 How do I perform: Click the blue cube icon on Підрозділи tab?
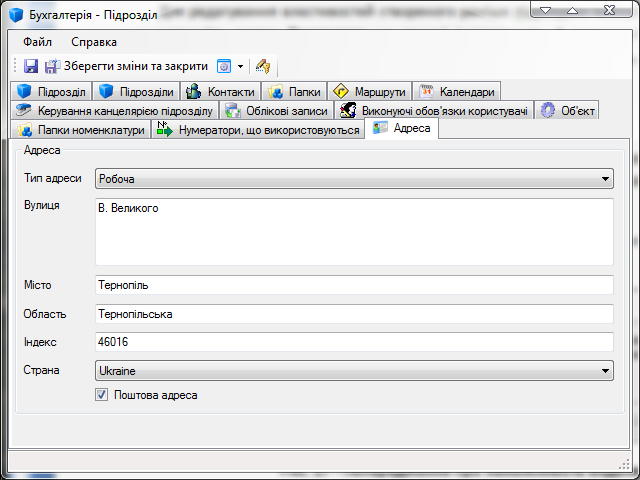(x=106, y=91)
